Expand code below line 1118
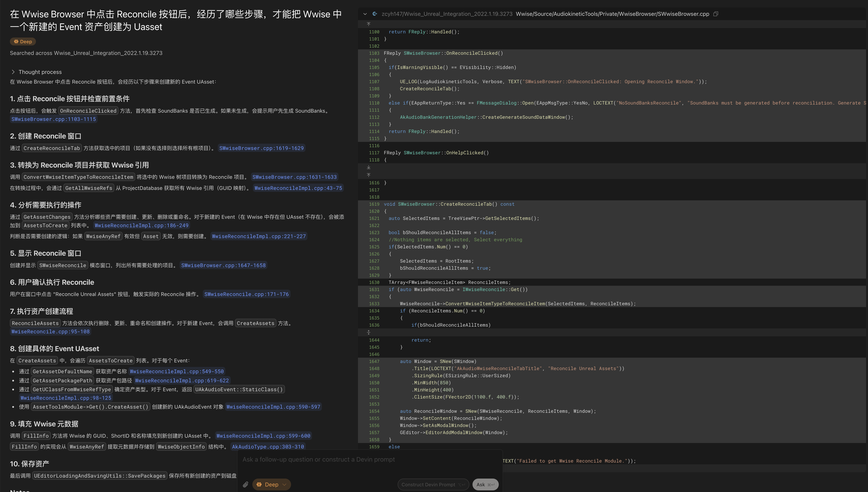 (x=369, y=167)
